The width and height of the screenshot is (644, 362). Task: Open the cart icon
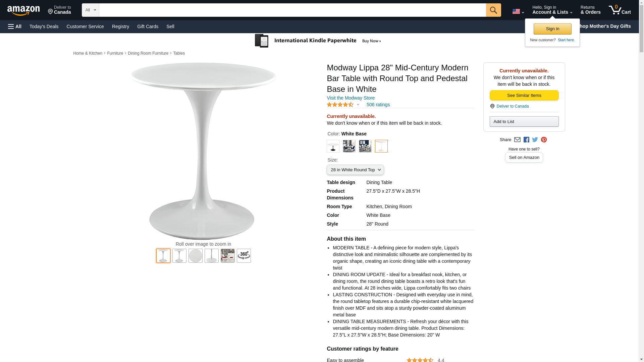[620, 10]
